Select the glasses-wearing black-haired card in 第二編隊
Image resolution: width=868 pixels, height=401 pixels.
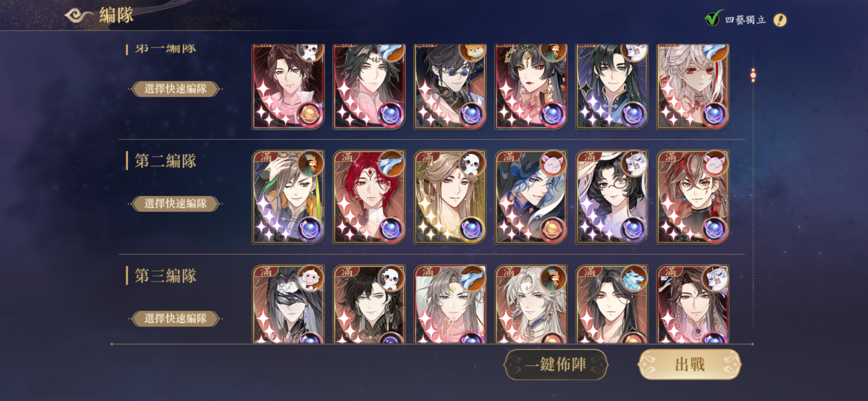coord(612,198)
